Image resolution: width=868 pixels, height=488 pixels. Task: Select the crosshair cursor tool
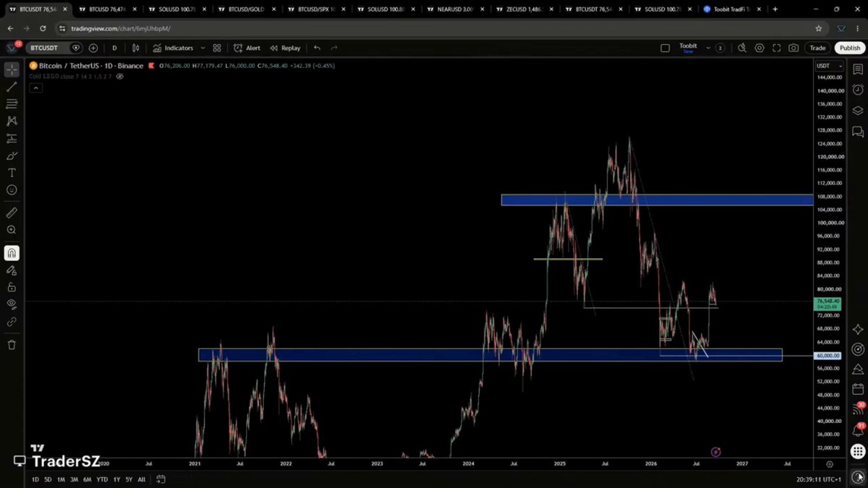pyautogui.click(x=12, y=70)
